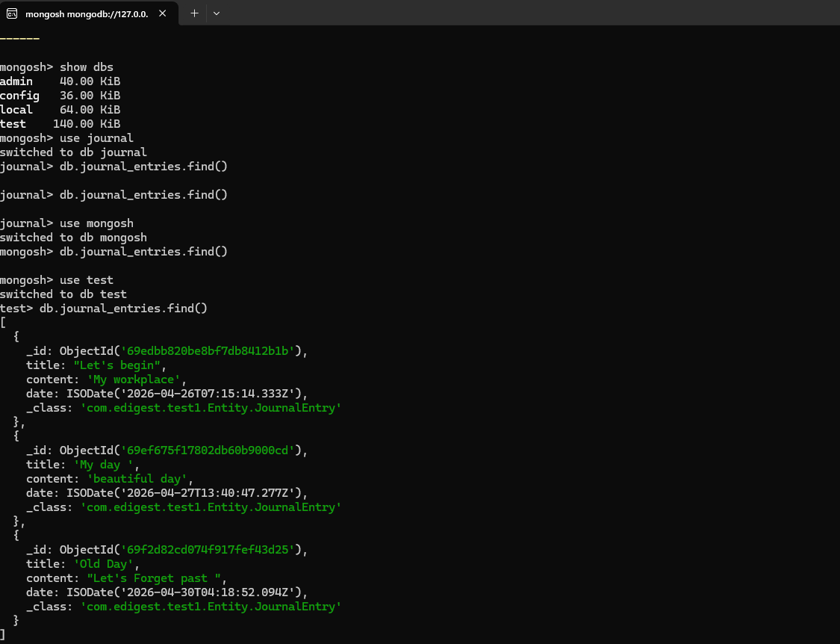Click the 'show dbs' command text
840x644 pixels.
point(87,67)
